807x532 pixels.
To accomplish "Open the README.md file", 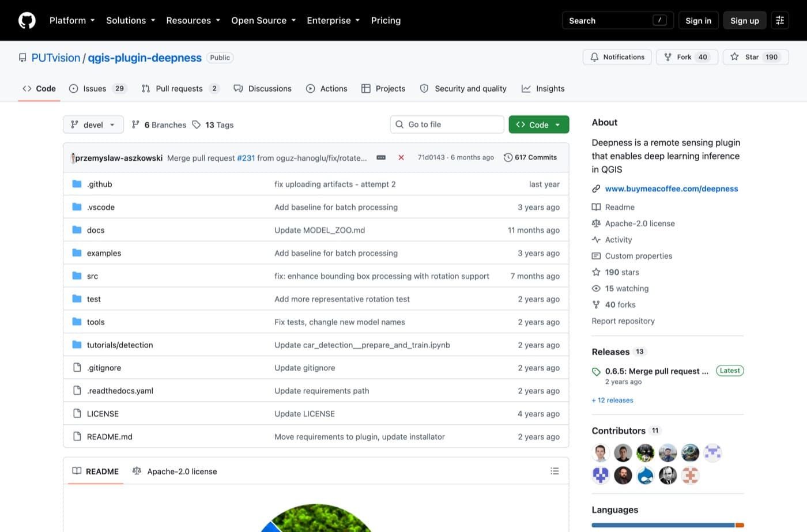I will point(110,437).
